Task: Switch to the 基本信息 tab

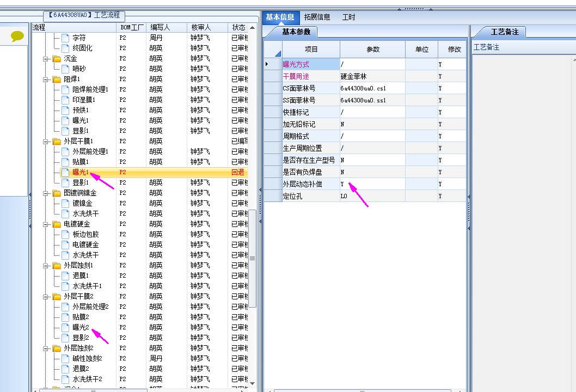Action: [x=280, y=17]
